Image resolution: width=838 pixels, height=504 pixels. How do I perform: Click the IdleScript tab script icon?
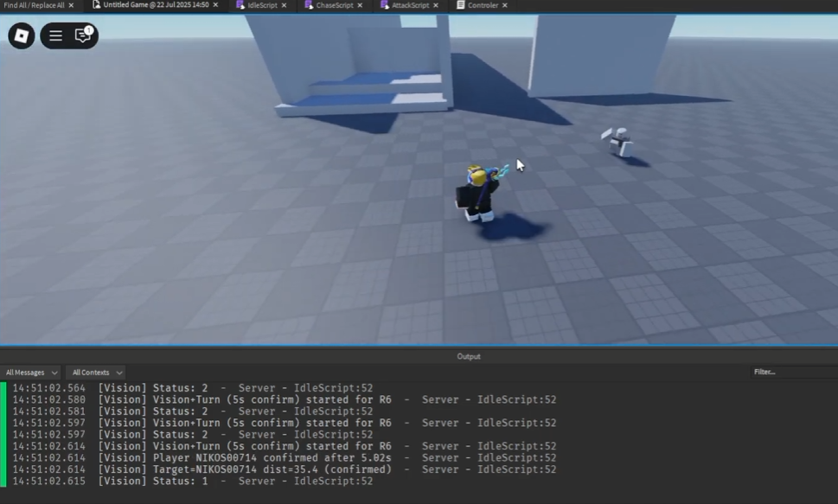coord(240,5)
